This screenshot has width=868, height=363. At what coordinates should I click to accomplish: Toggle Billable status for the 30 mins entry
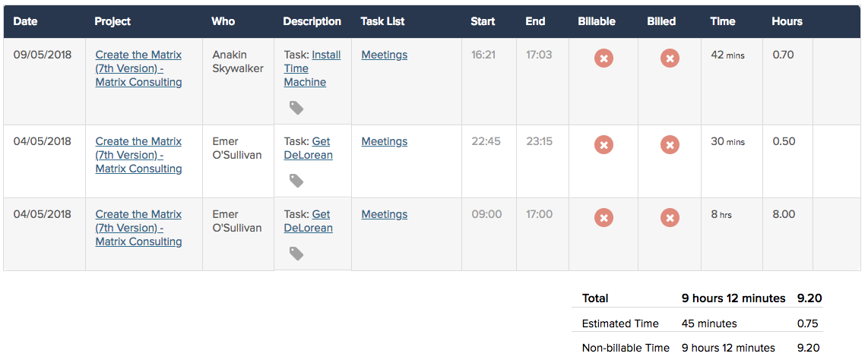click(x=604, y=145)
